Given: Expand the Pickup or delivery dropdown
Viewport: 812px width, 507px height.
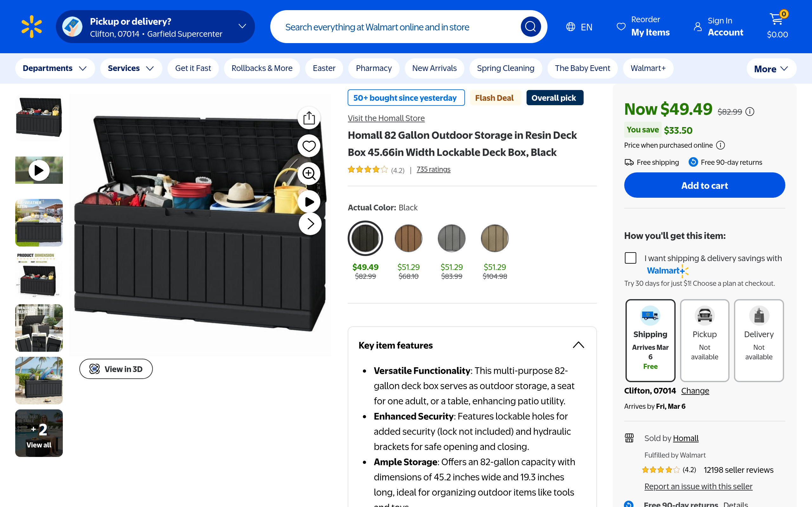Looking at the screenshot, I should (242, 26).
